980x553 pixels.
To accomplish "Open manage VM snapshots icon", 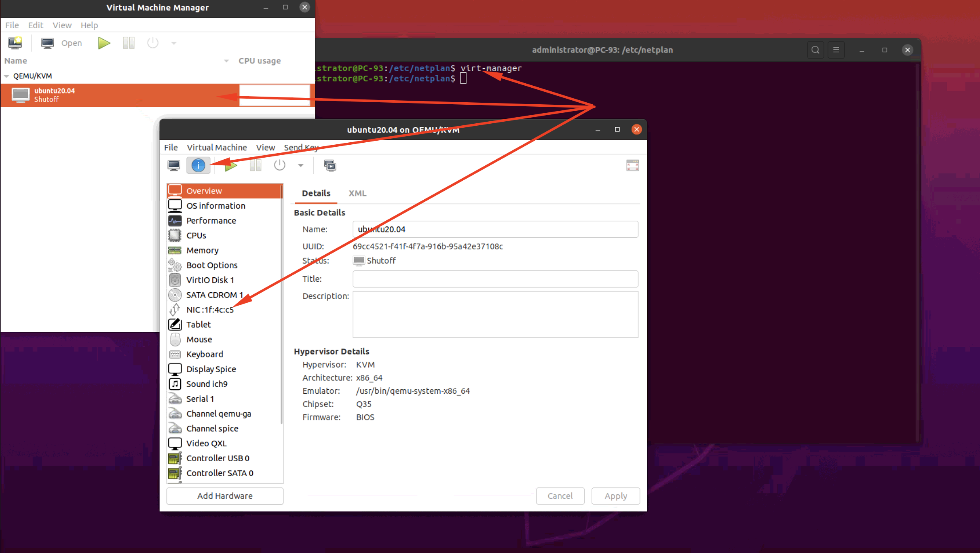I will pos(330,165).
